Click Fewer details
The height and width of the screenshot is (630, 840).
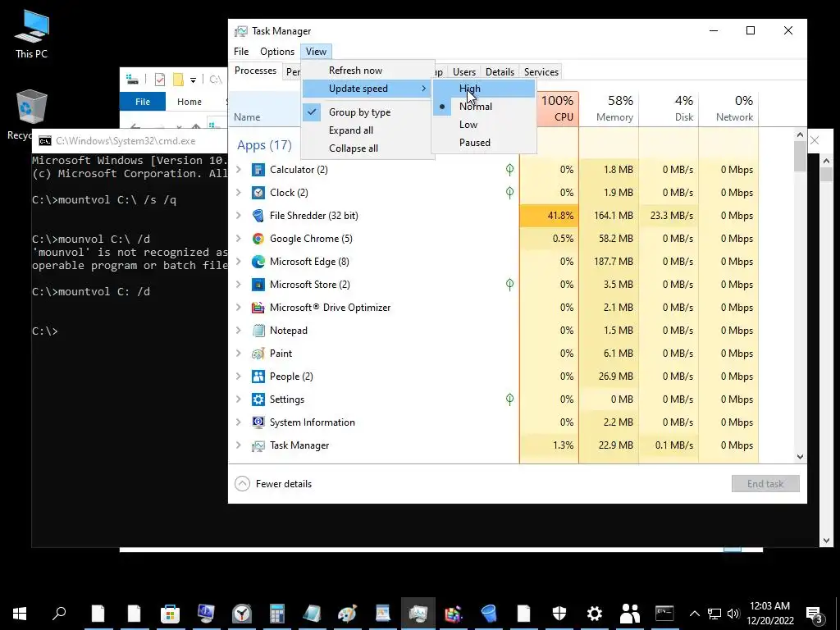(273, 484)
